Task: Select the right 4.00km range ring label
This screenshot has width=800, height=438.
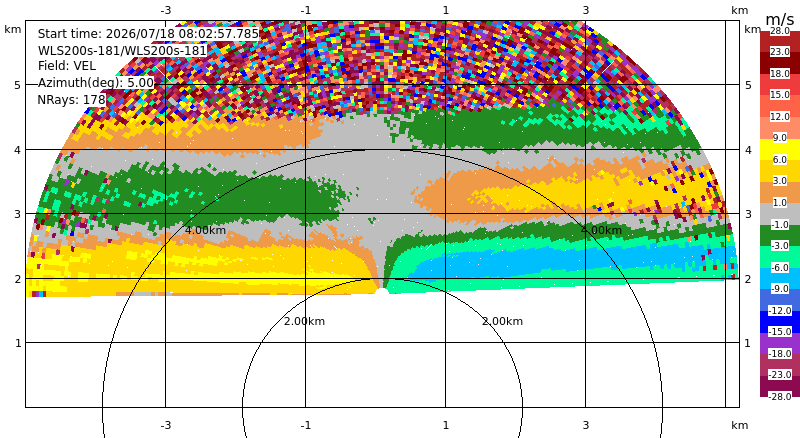Action: point(602,230)
